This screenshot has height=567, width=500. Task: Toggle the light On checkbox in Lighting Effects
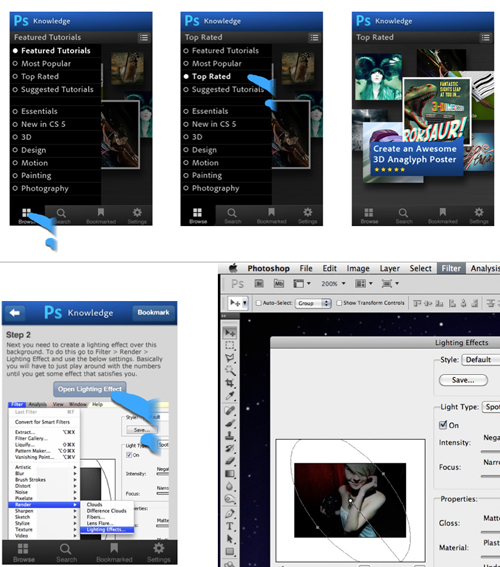(443, 425)
